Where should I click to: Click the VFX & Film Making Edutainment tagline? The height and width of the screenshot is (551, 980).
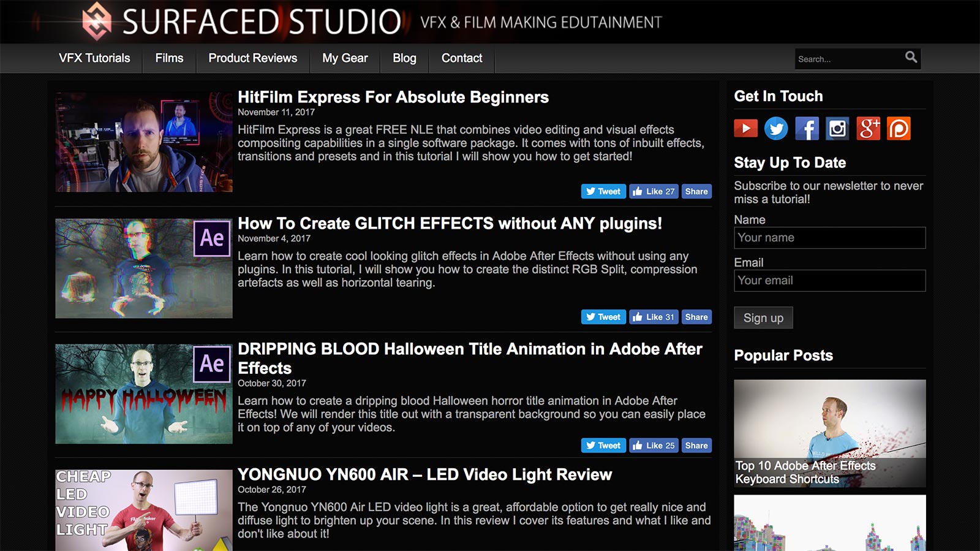tap(541, 23)
